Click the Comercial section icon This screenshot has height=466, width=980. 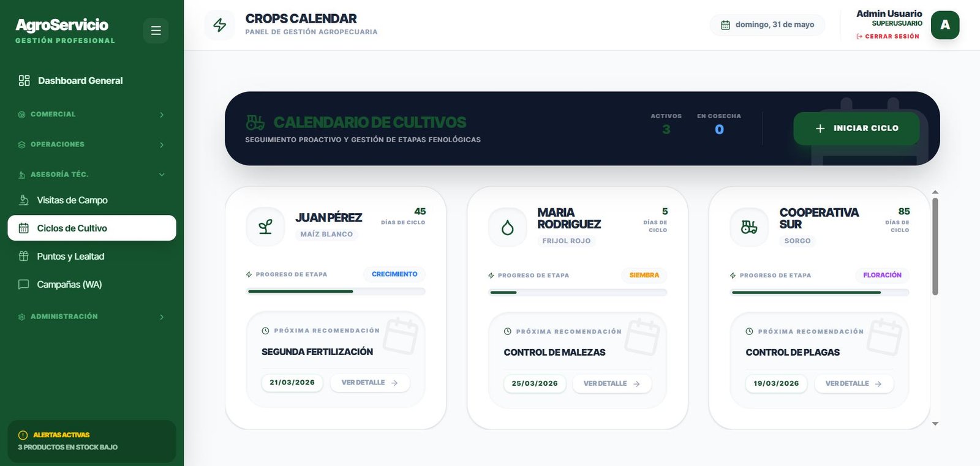point(22,115)
